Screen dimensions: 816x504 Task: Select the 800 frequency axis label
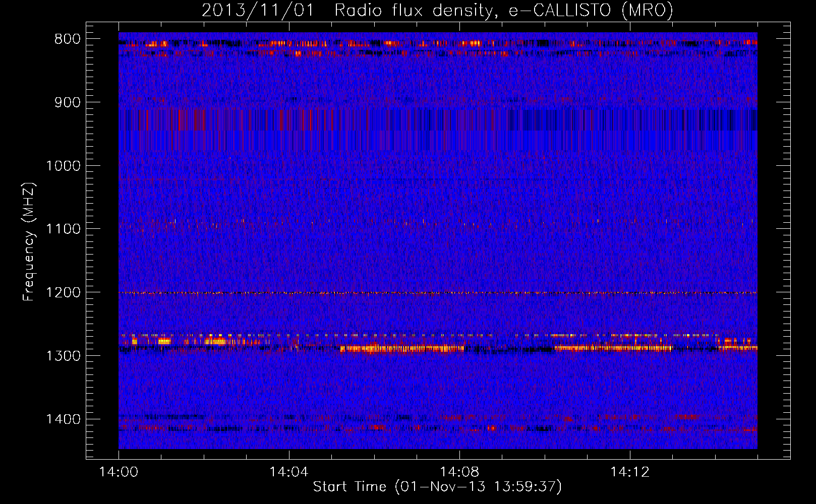[x=68, y=39]
